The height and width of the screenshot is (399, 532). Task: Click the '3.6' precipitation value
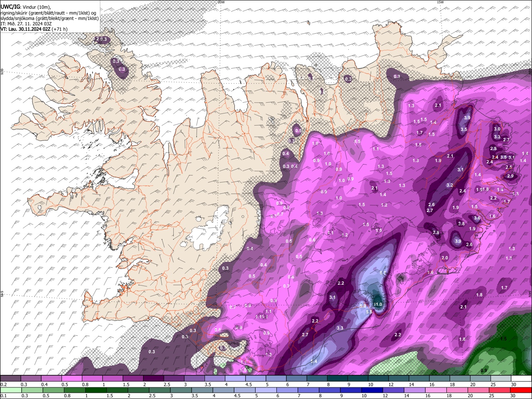477,218
